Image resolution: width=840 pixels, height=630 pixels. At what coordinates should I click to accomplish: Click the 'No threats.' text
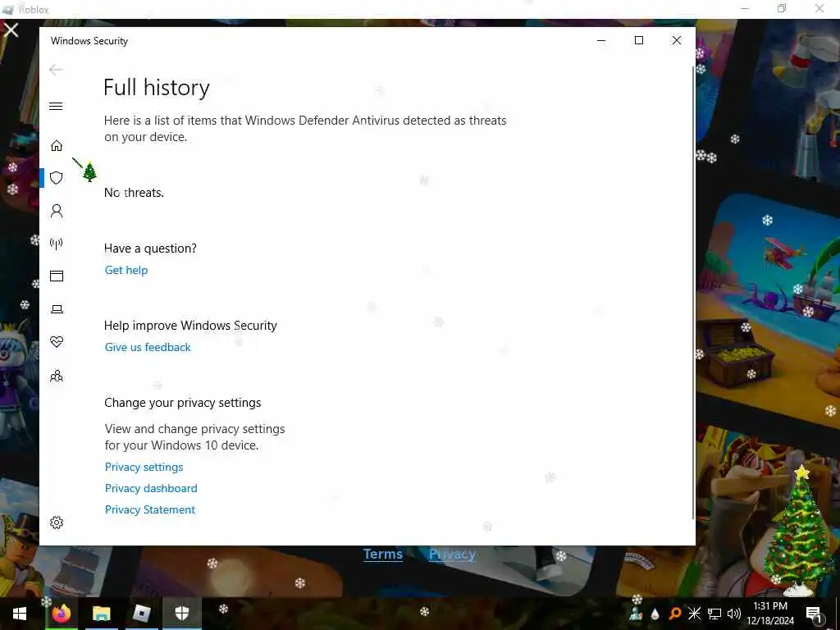134,193
